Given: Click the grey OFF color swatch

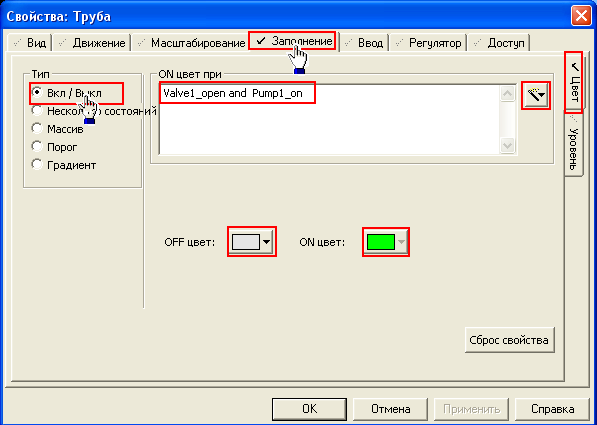Looking at the screenshot, I should coord(246,242).
